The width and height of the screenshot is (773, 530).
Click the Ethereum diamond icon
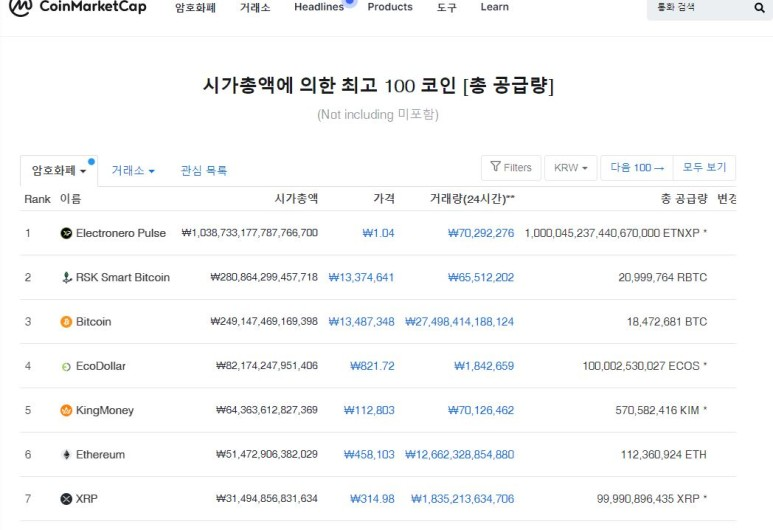point(66,455)
